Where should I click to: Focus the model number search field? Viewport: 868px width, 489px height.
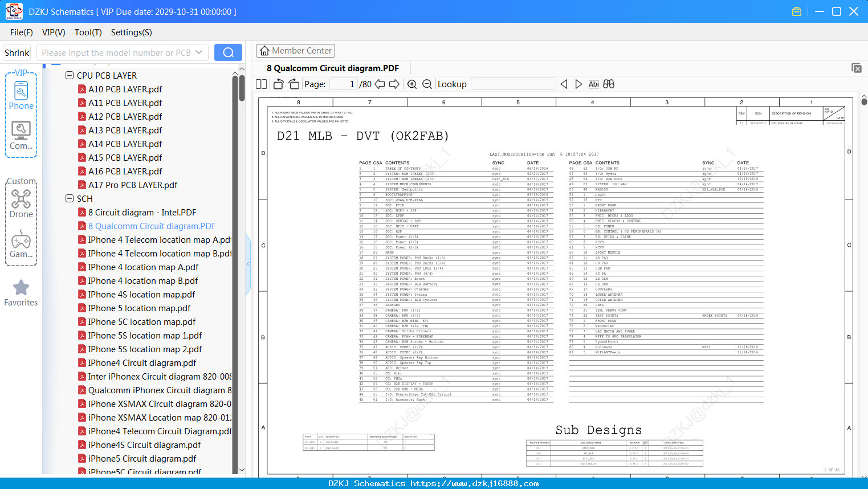[x=116, y=52]
